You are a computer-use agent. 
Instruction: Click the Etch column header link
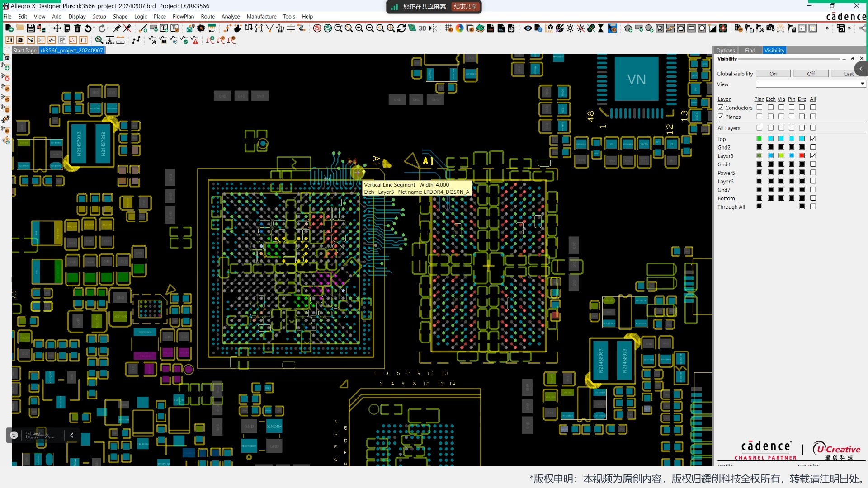pyautogui.click(x=770, y=99)
